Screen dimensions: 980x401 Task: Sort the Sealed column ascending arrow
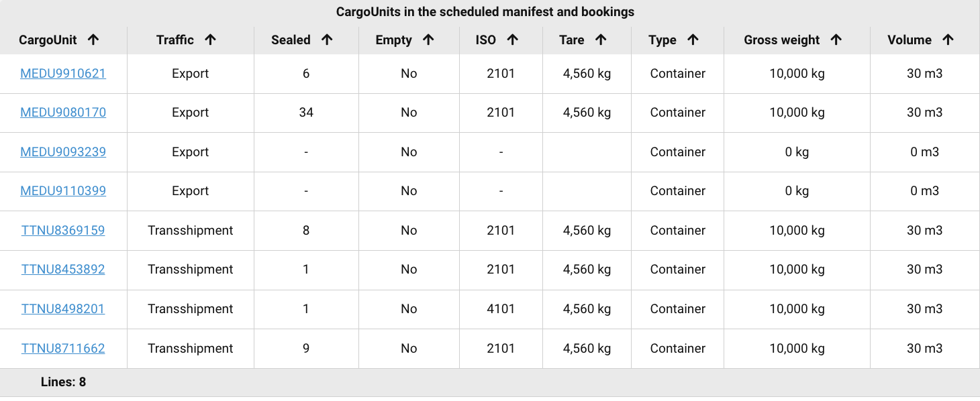(327, 40)
